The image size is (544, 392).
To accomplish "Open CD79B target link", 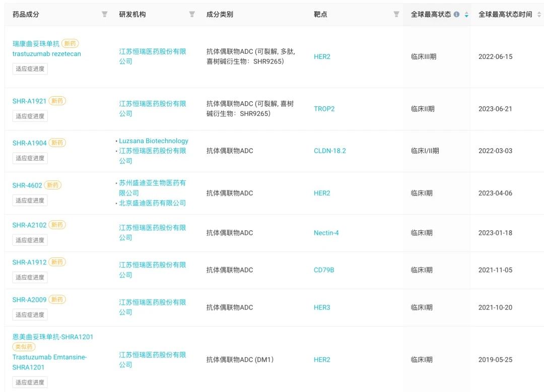I will (324, 270).
